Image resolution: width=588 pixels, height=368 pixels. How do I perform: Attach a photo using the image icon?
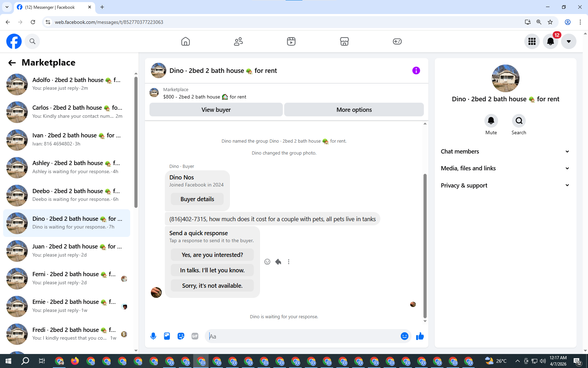(x=167, y=336)
